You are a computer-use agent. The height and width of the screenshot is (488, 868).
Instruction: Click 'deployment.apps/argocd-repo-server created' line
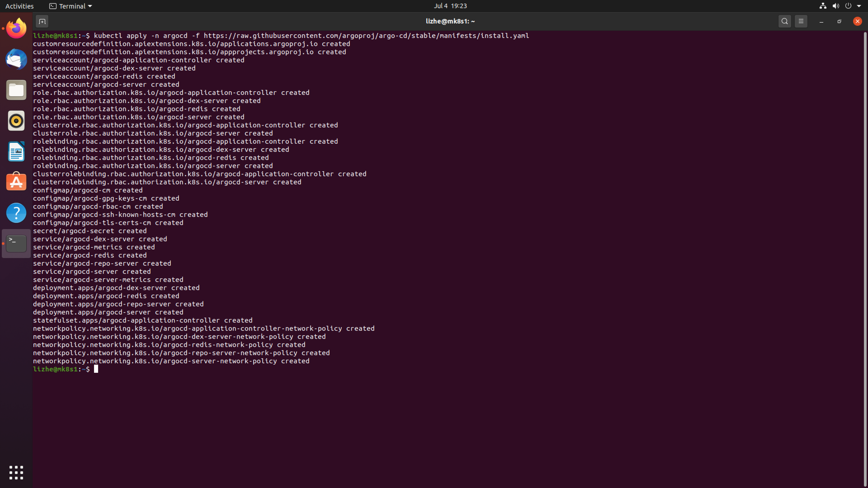[x=118, y=304]
